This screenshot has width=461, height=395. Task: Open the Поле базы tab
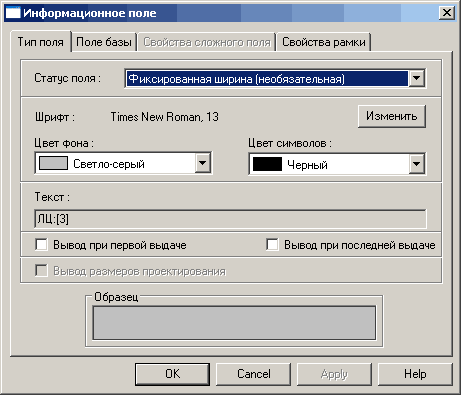pyautogui.click(x=104, y=42)
